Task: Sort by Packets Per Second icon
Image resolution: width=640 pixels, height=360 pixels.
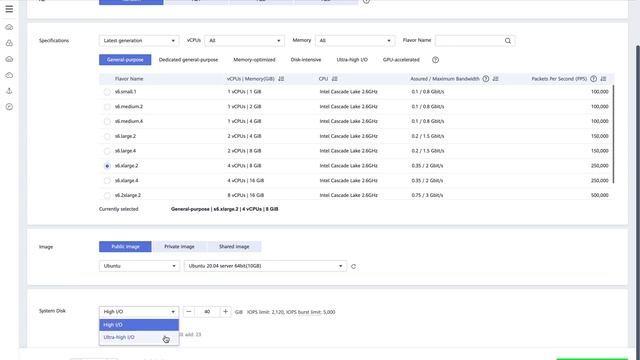Action: click(603, 79)
